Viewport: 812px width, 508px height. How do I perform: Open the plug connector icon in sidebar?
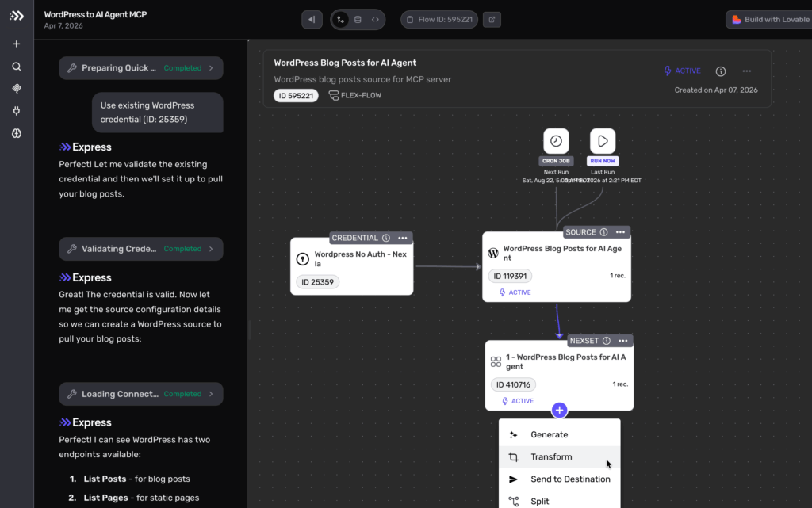tap(17, 111)
